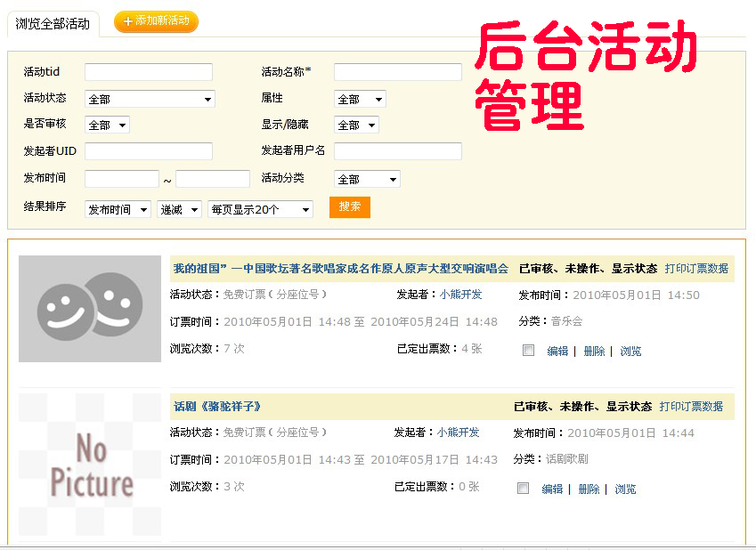
Task: Open initiator 小熊开发 link for 骆驼祥子
Action: (458, 433)
